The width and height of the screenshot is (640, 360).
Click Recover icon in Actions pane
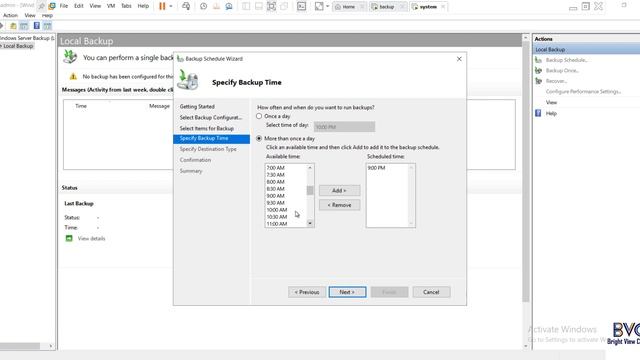pyautogui.click(x=538, y=81)
